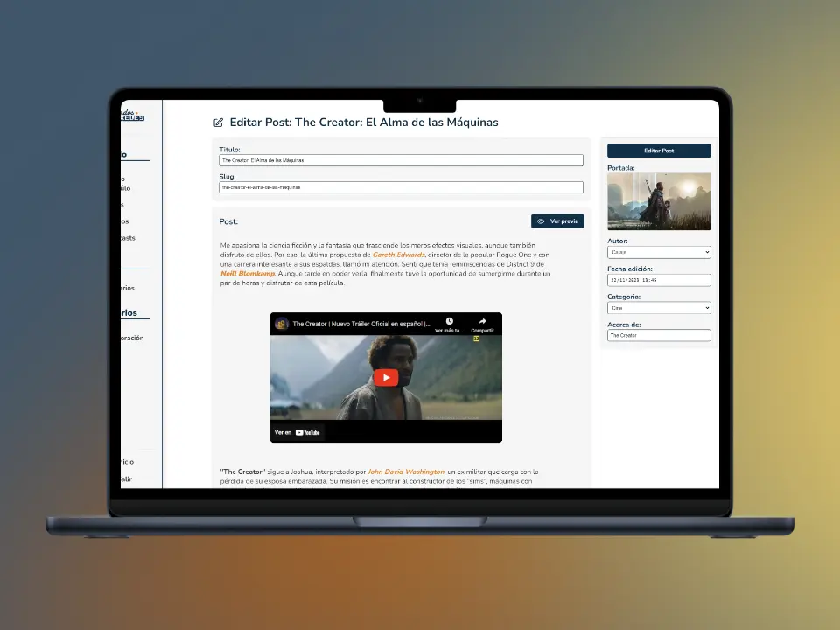840x630 pixels.
Task: Click the bold "The Creator" text in the post
Action: pyautogui.click(x=242, y=472)
